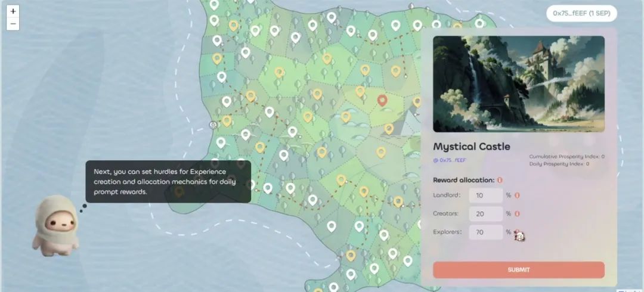Focus the Explorers percentage field
Screen dimensions: 644x292
pyautogui.click(x=485, y=232)
